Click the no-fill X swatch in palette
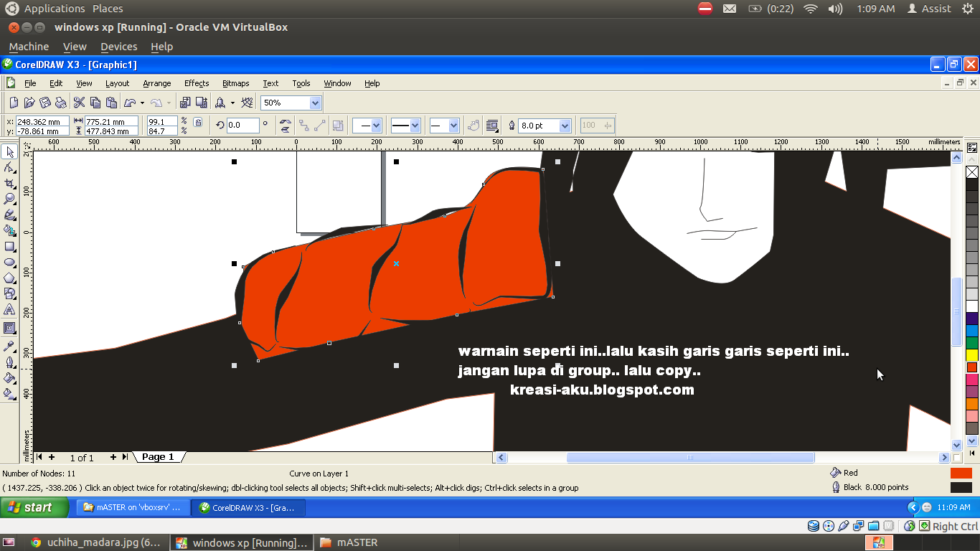 click(x=972, y=172)
